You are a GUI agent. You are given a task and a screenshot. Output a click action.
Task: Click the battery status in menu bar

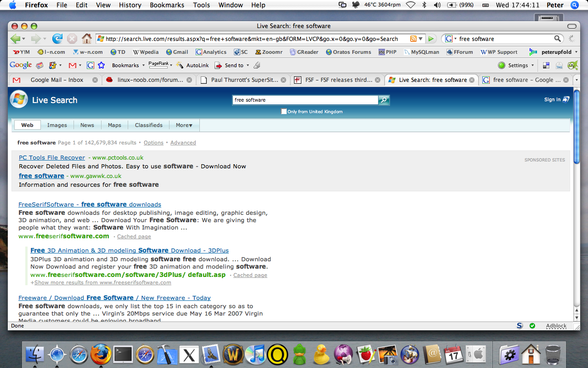tap(461, 5)
